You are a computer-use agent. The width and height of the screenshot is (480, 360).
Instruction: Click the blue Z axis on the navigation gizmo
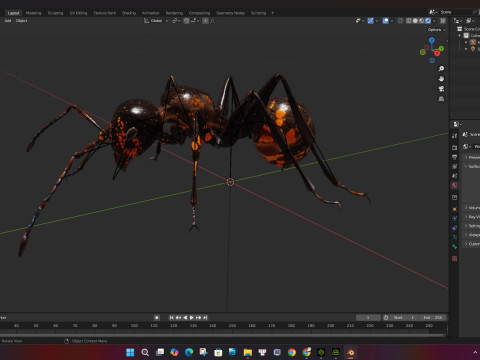(432, 40)
